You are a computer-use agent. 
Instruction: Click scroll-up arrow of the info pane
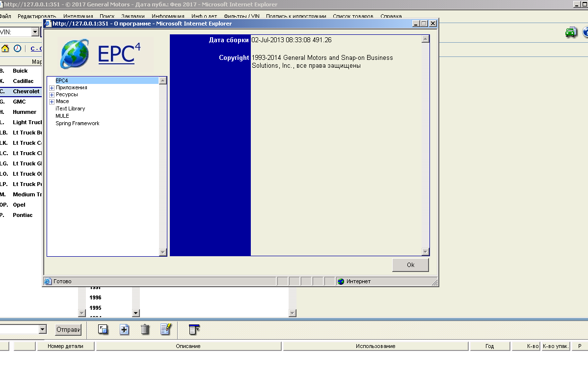[425, 39]
